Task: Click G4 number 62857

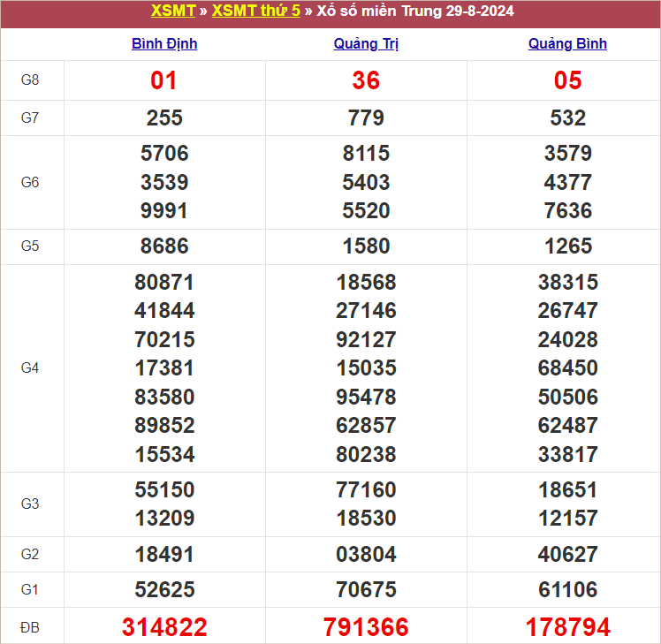Action: [366, 426]
